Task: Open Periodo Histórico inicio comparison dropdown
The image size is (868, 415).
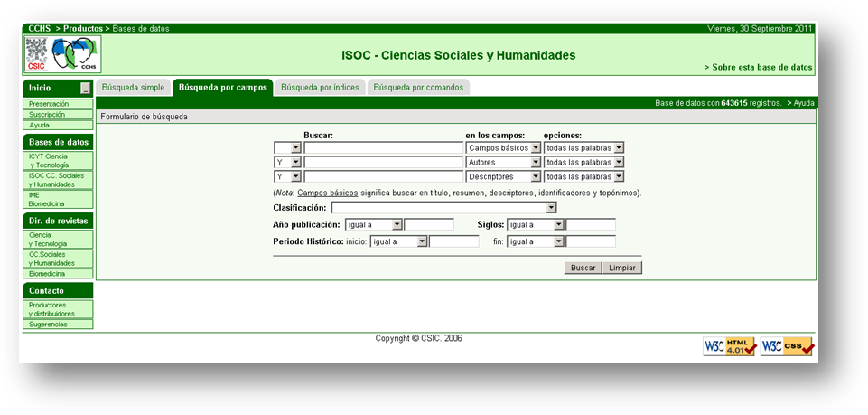Action: point(399,241)
